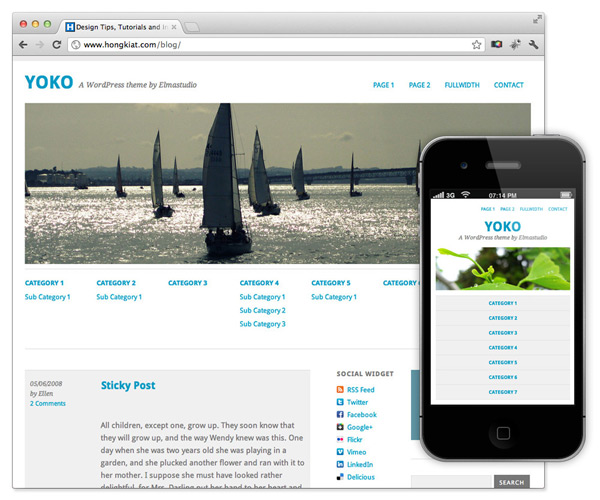Select the Design Tips, Tutorials tab
The image size is (600, 500).
pos(121,27)
